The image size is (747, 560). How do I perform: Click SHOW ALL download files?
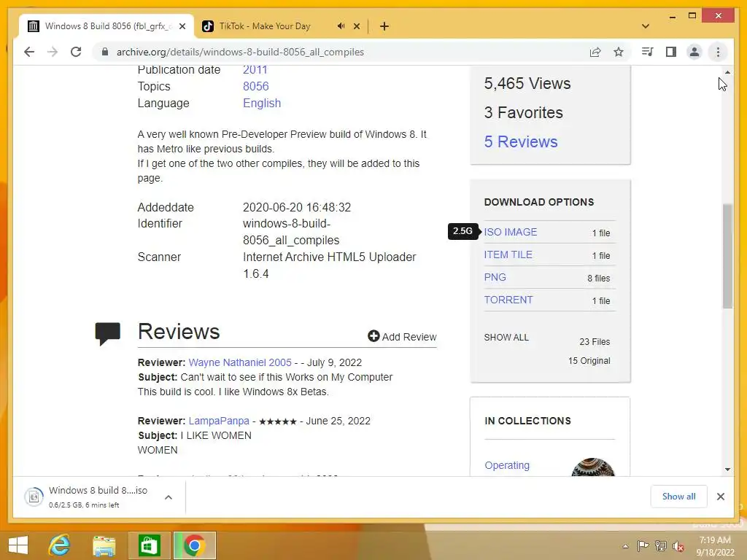point(506,338)
